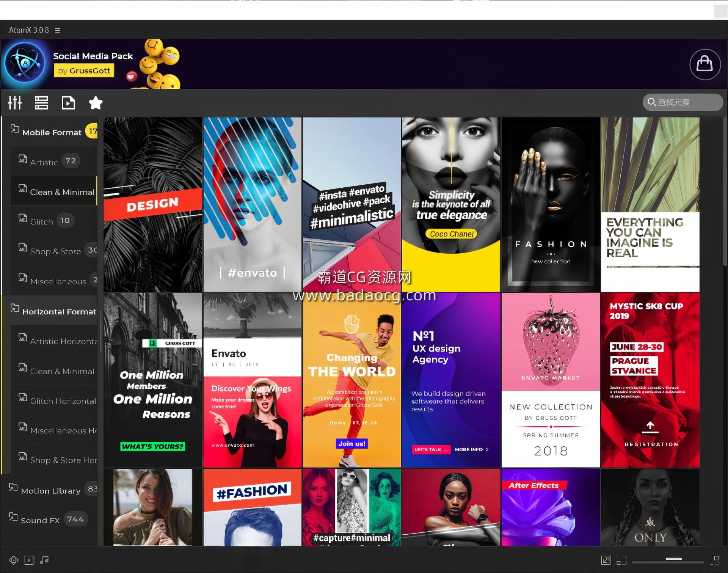Image resolution: width=728 pixels, height=573 pixels.
Task: Open the Coco Chanel quote template
Action: pos(451,204)
